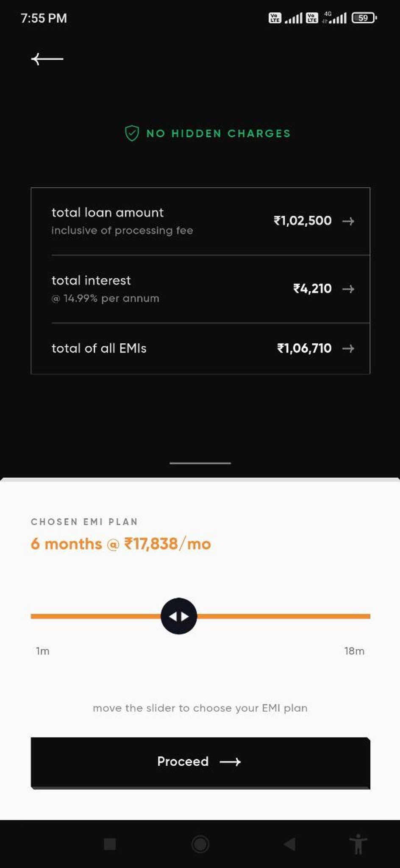The image size is (400, 868).
Task: Tap the ₹1,06,710 EMI total value
Action: (x=304, y=348)
